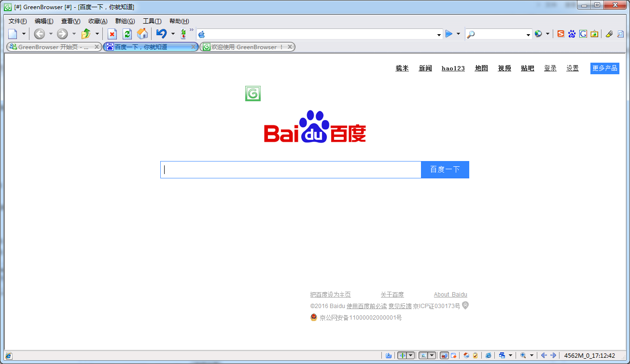Click the New blank page toolbar icon
630x364 pixels.
point(13,34)
